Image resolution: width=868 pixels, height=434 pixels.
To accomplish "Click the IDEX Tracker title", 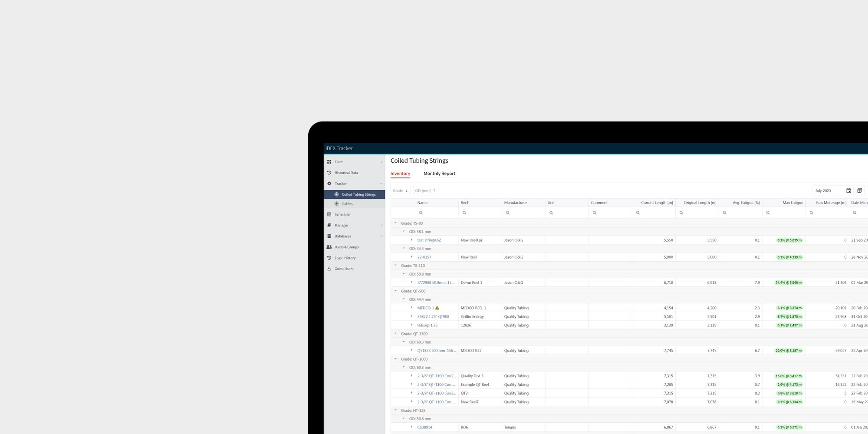I will pos(339,148).
